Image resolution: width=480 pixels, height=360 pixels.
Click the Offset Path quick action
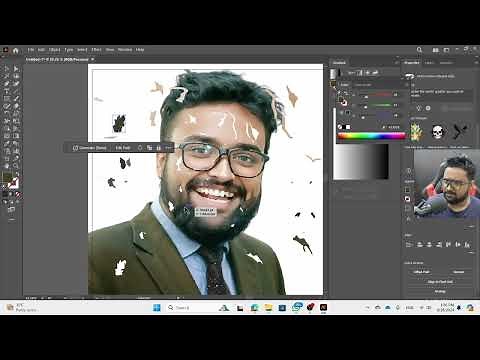[421, 272]
